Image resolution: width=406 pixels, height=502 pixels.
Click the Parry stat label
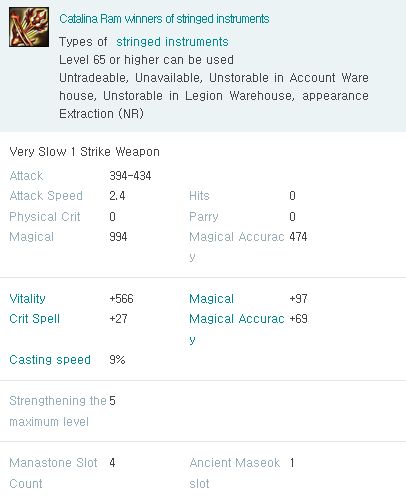[204, 217]
